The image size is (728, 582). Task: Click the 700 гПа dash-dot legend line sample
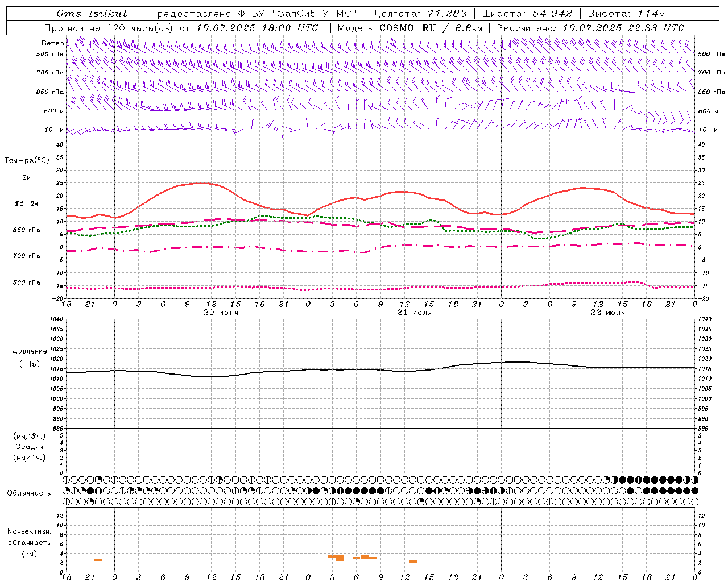25,263
